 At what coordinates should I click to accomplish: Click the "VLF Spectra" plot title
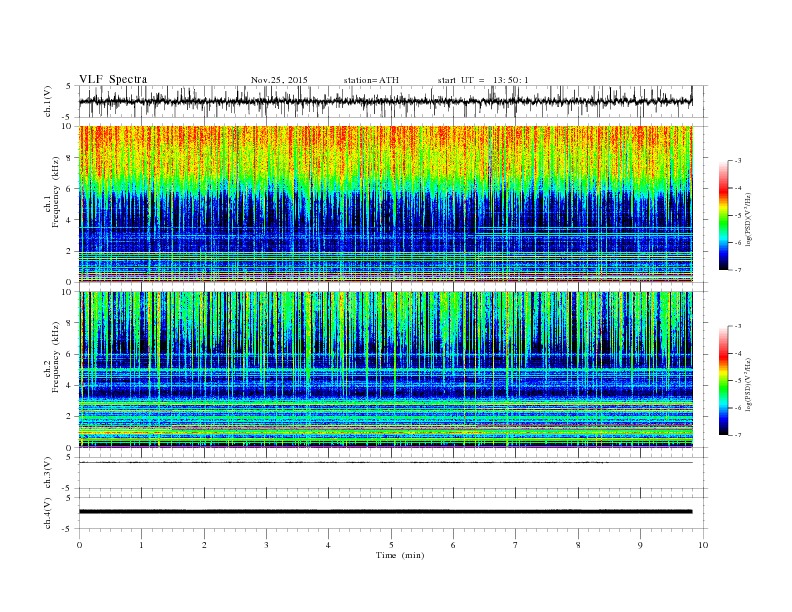113,79
